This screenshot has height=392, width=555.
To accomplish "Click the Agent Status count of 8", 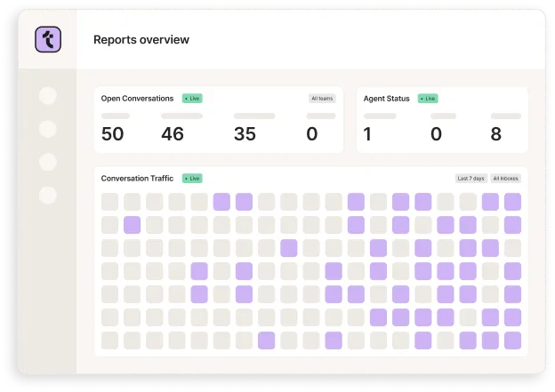I will [495, 134].
